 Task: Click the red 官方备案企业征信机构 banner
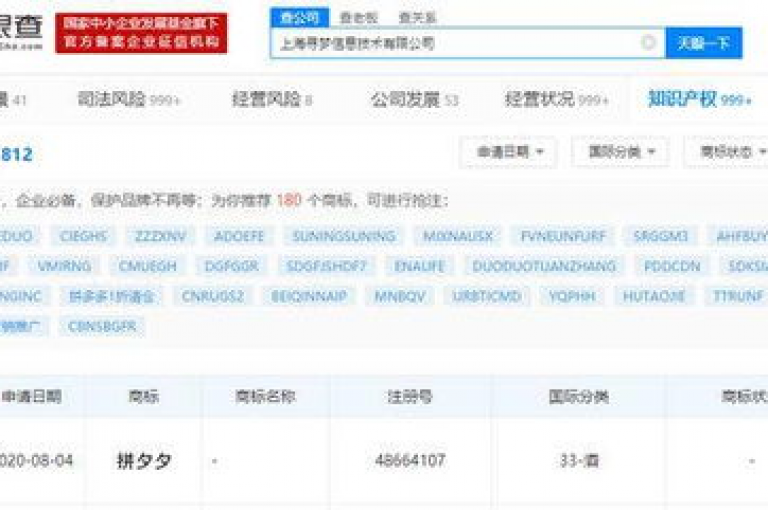pyautogui.click(x=141, y=33)
